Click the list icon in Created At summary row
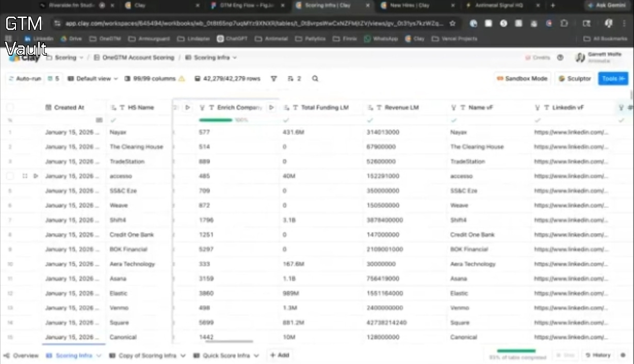This screenshot has height=364, width=634. click(99, 120)
